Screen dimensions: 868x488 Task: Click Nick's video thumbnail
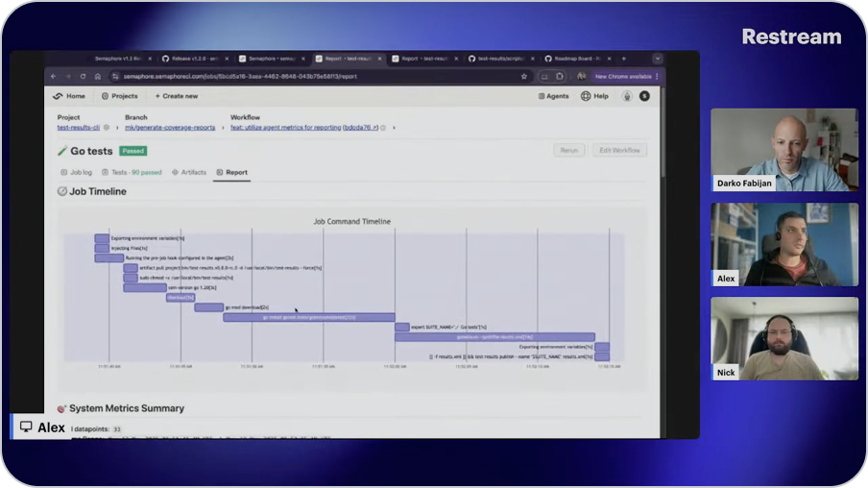pyautogui.click(x=784, y=338)
